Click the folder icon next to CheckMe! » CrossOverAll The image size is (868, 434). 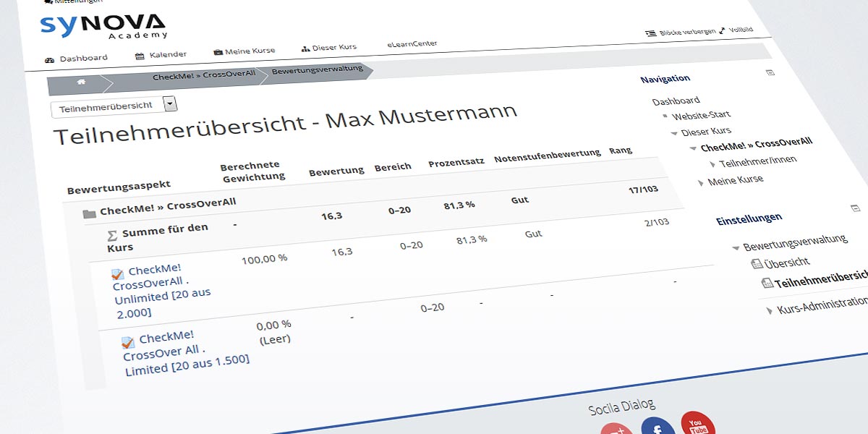pyautogui.click(x=90, y=213)
